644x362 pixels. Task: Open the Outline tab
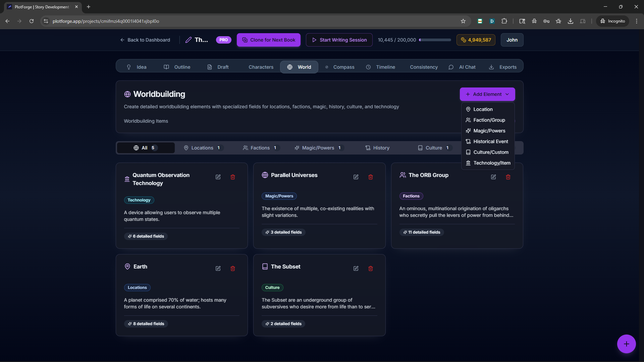click(177, 67)
